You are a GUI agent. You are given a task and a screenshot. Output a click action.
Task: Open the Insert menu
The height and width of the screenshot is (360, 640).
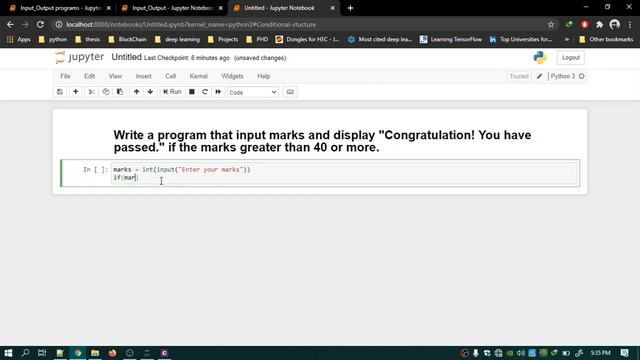point(143,76)
